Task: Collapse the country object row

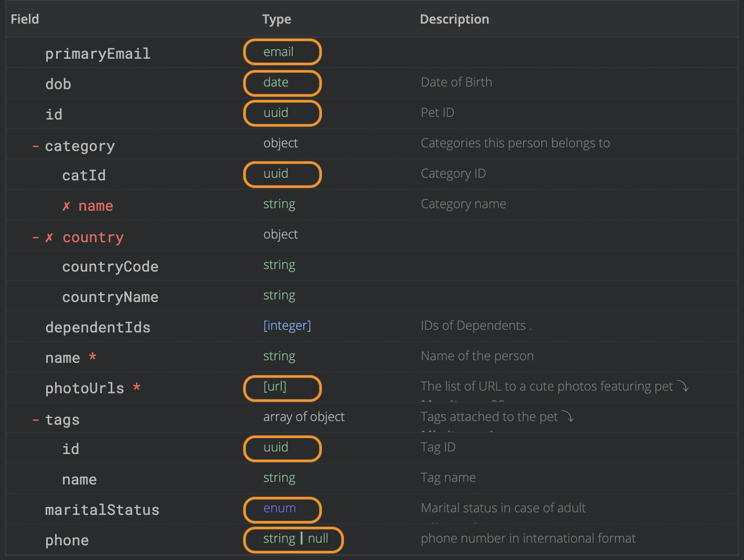Action: pos(36,238)
